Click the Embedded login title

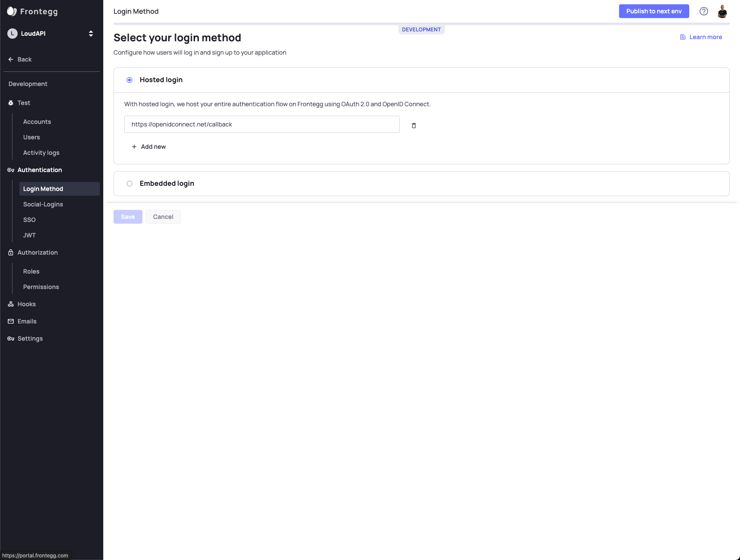(x=167, y=184)
